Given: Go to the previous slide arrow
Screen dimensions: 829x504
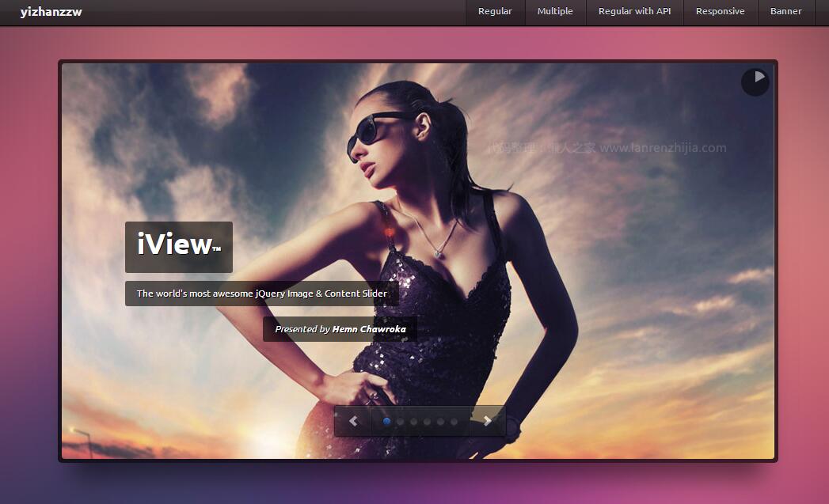Looking at the screenshot, I should click(x=353, y=421).
